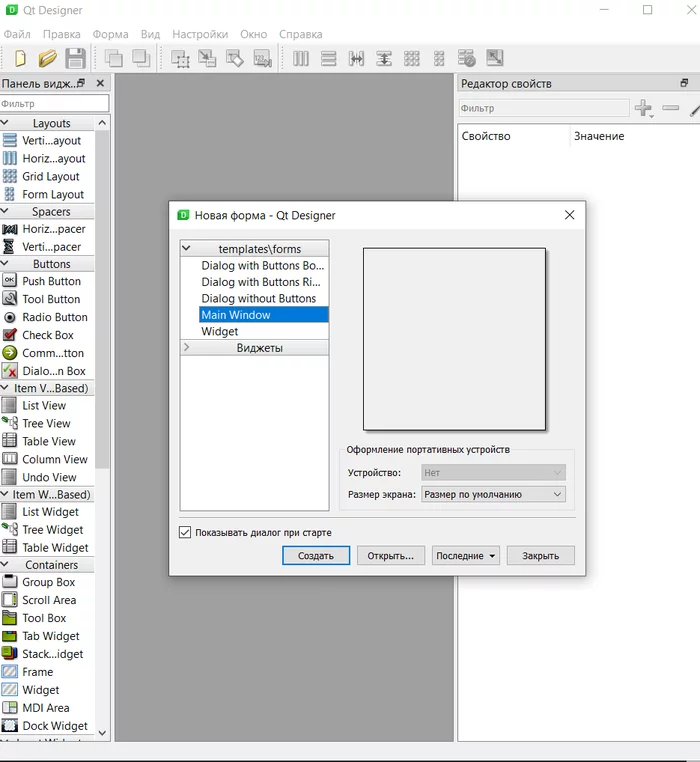Collapse the Spacers category

[x=4, y=211]
